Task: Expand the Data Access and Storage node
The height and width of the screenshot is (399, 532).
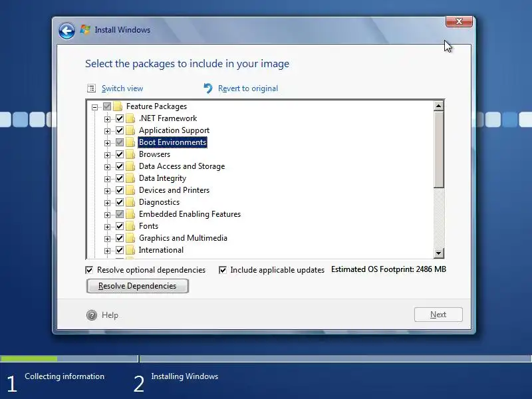Action: [x=107, y=167]
